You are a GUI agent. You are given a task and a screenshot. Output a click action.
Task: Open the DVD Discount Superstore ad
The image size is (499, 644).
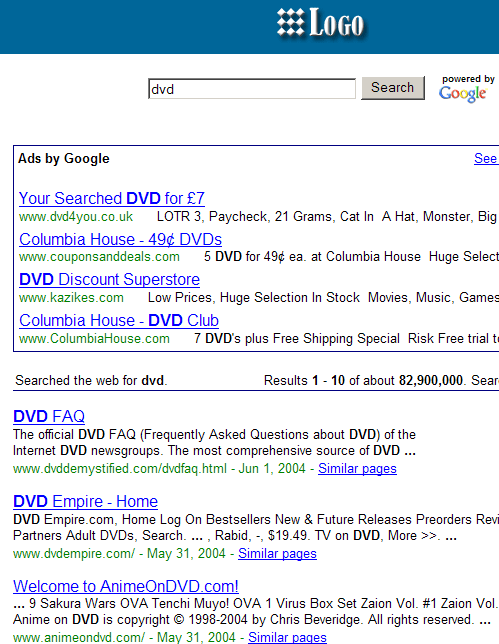point(109,280)
